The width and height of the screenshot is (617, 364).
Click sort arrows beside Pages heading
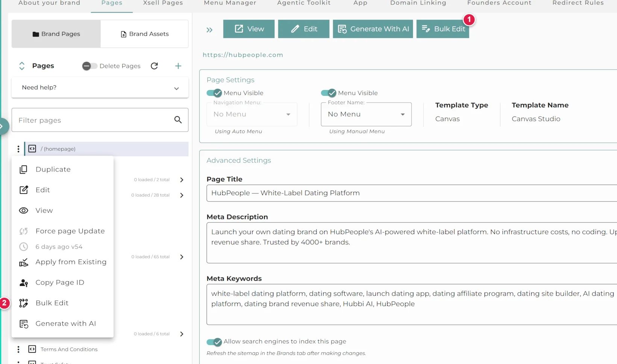pos(22,66)
